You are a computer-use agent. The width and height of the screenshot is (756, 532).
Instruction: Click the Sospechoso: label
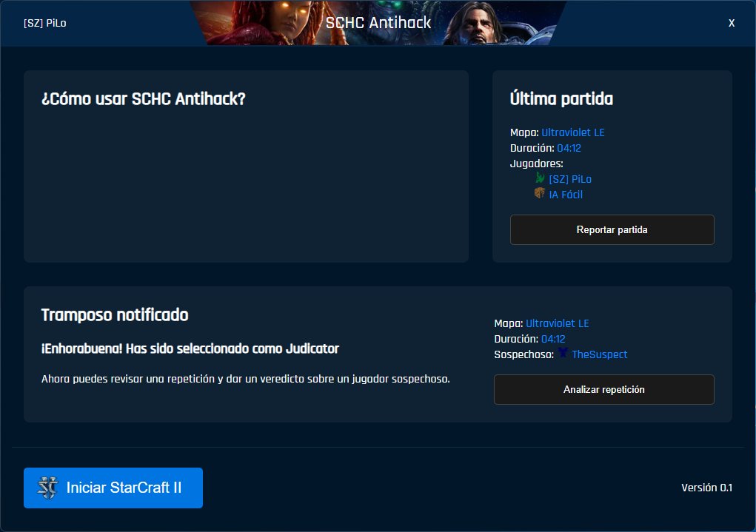click(523, 354)
